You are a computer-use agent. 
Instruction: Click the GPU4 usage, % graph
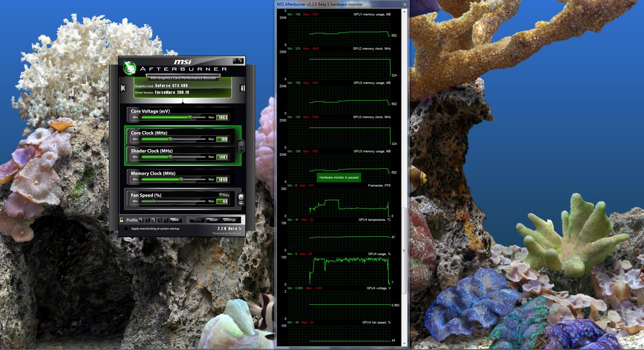pyautogui.click(x=339, y=271)
